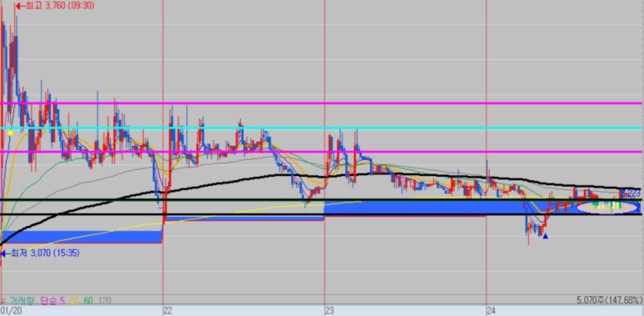644x316 pixels.
Task: Click the 5,070주(147.68%) volume readout
Action: [609, 300]
